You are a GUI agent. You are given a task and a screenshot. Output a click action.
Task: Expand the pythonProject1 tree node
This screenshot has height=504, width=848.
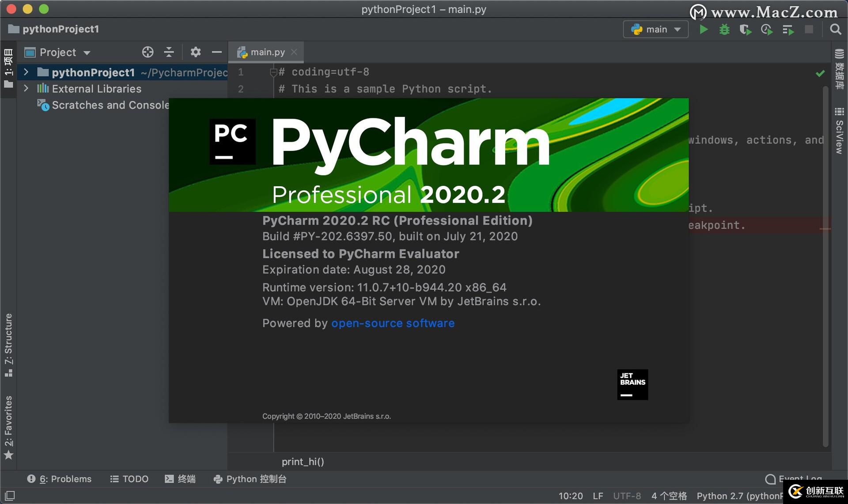click(x=26, y=72)
